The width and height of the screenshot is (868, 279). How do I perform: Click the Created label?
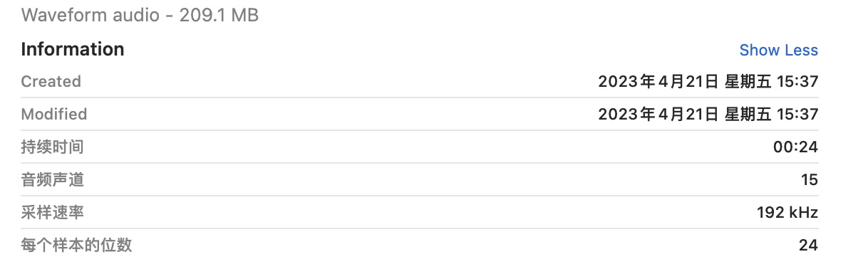(x=51, y=81)
